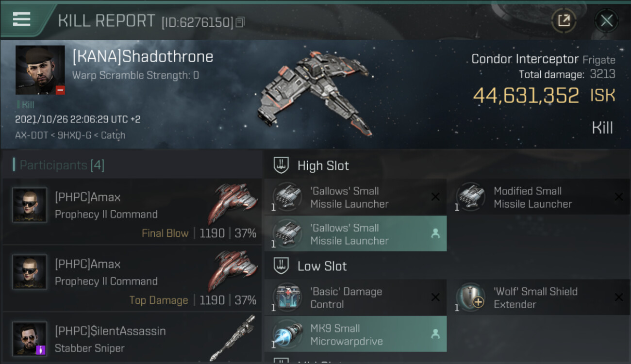Share the kill report via export icon
631x364 pixels.
pos(564,20)
